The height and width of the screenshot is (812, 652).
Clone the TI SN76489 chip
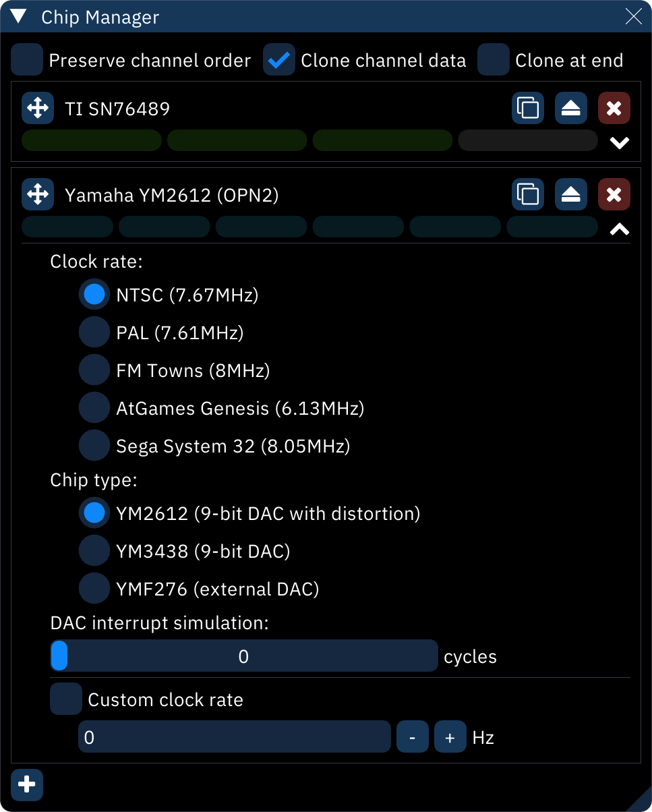click(x=527, y=108)
